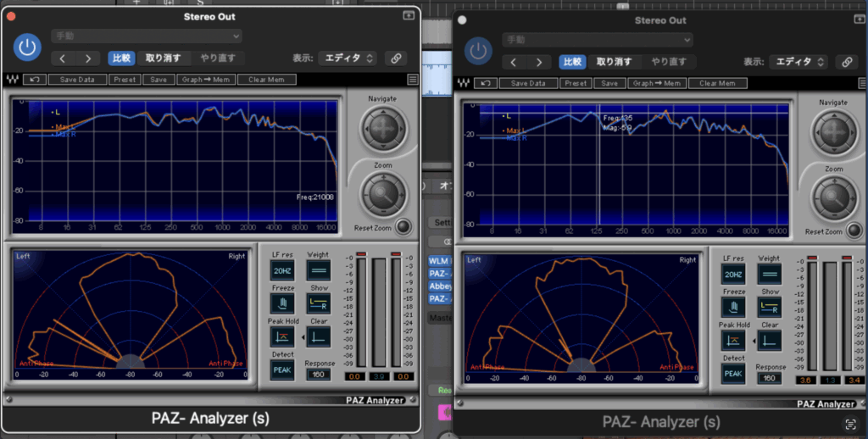Viewport: 868px width, 439px height.
Task: Click the link icon in right window
Action: coord(847,62)
